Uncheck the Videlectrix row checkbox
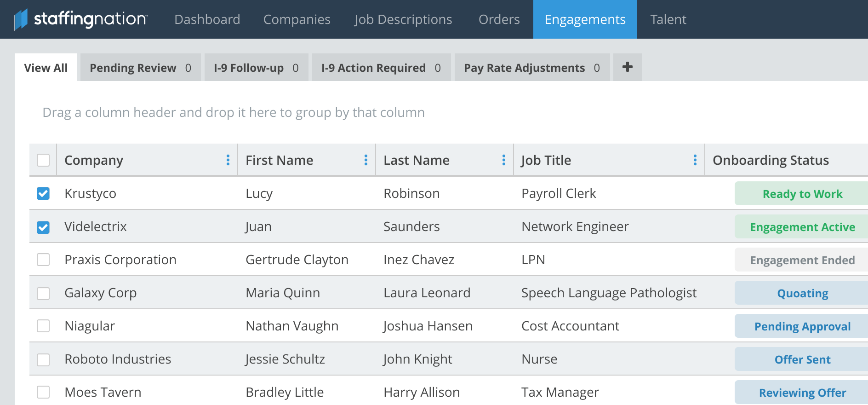Image resolution: width=868 pixels, height=405 pixels. click(x=43, y=227)
